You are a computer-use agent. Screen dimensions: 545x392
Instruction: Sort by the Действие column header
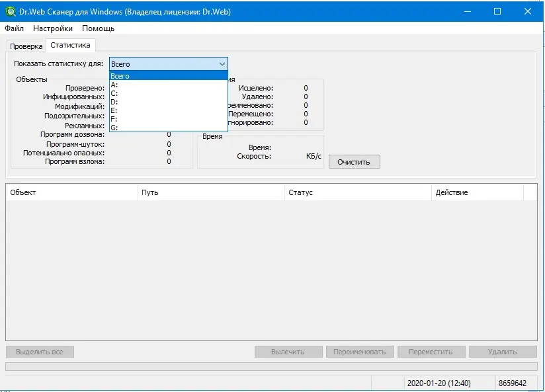(478, 192)
